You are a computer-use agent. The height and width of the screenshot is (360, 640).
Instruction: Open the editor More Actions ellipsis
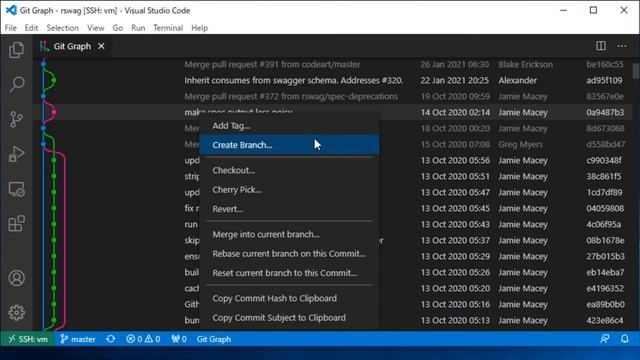[622, 46]
